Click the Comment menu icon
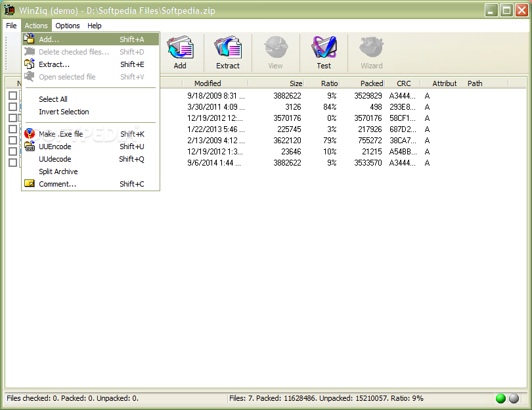This screenshot has width=532, height=410. point(30,183)
